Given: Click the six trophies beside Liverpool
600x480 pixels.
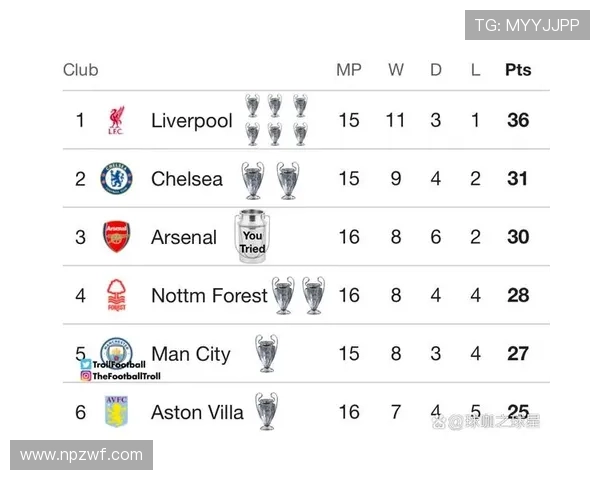Looking at the screenshot, I should 275,120.
